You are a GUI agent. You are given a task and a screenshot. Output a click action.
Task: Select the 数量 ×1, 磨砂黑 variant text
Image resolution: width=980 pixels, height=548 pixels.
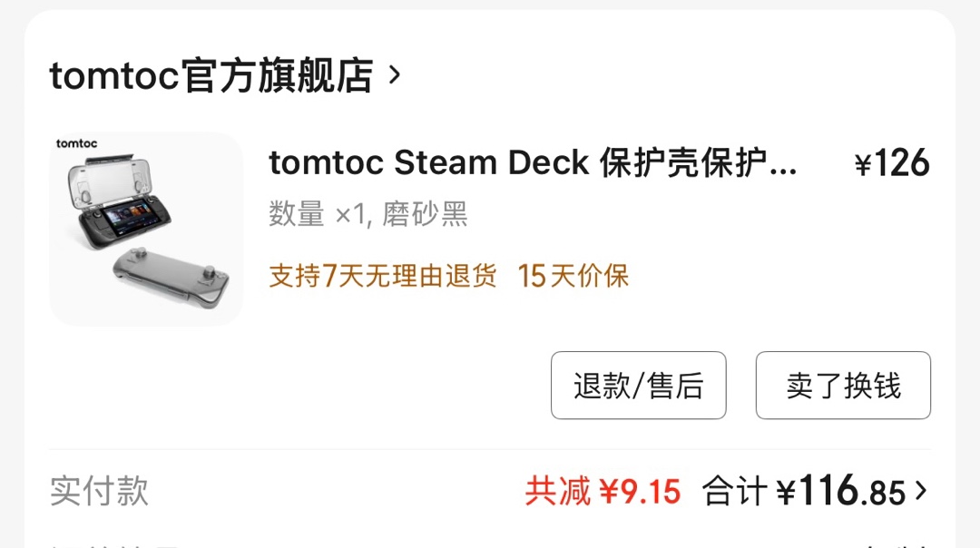(x=367, y=214)
